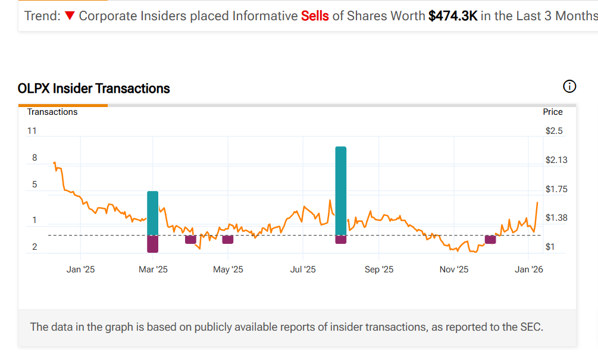Select the purple sell bar between Mar and May '25
598x364 pixels.
[190, 239]
